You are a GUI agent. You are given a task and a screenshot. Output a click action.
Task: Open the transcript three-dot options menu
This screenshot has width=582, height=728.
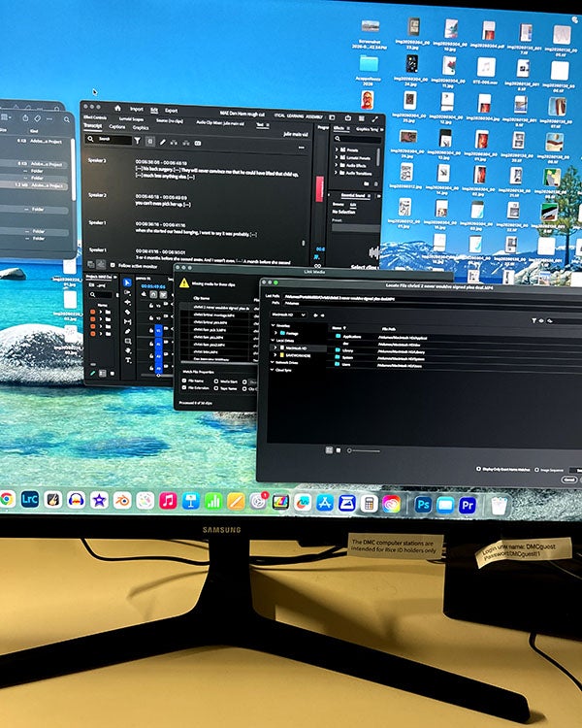click(x=302, y=148)
